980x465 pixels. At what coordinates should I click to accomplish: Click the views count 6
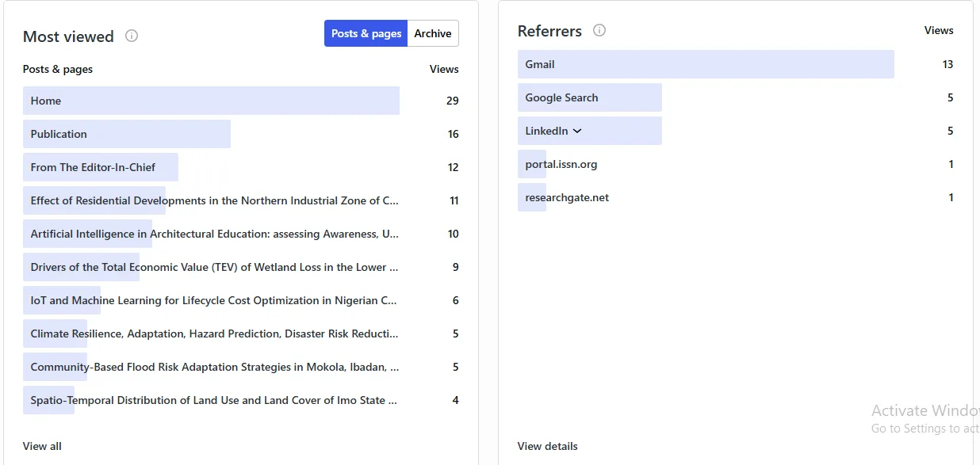(x=456, y=300)
